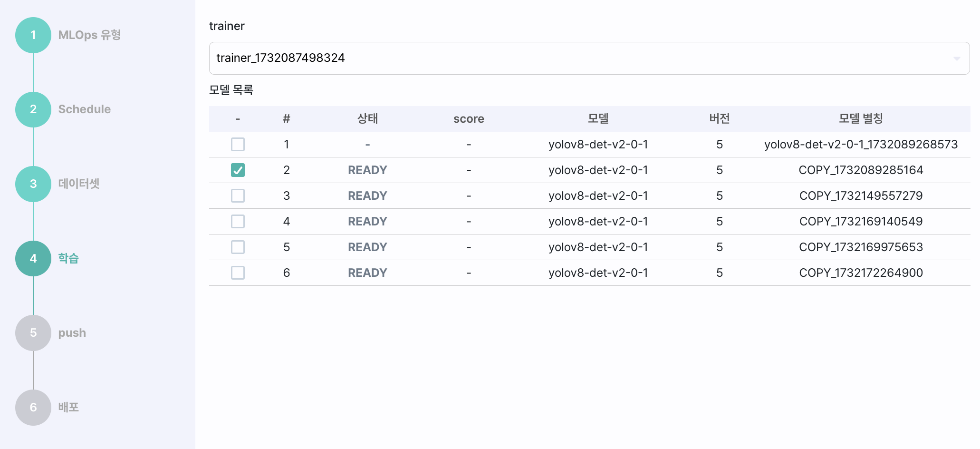Click the 버전 column header

point(720,118)
